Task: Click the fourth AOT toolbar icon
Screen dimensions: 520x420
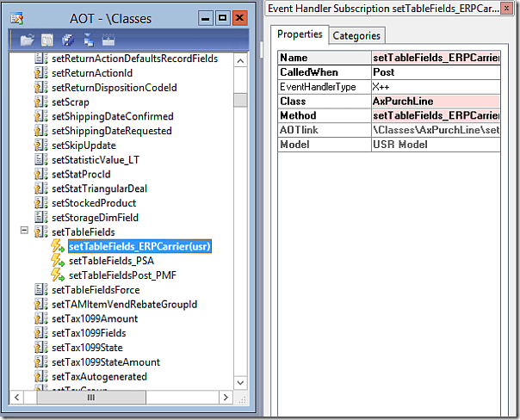Action: click(x=88, y=40)
